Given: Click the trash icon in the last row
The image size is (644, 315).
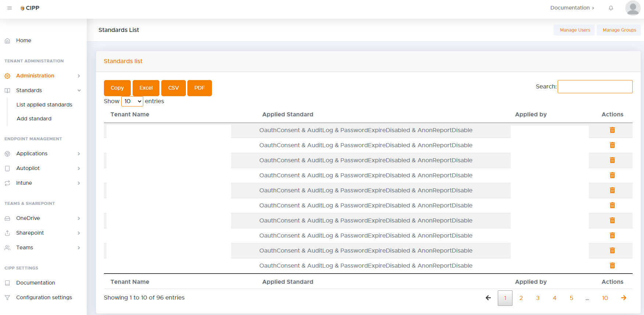Looking at the screenshot, I should tap(612, 266).
